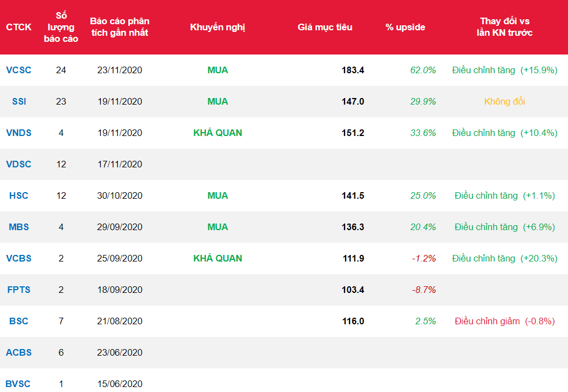The width and height of the screenshot is (568, 392).
Task: Open ACBS brokerage link
Action: [19, 352]
